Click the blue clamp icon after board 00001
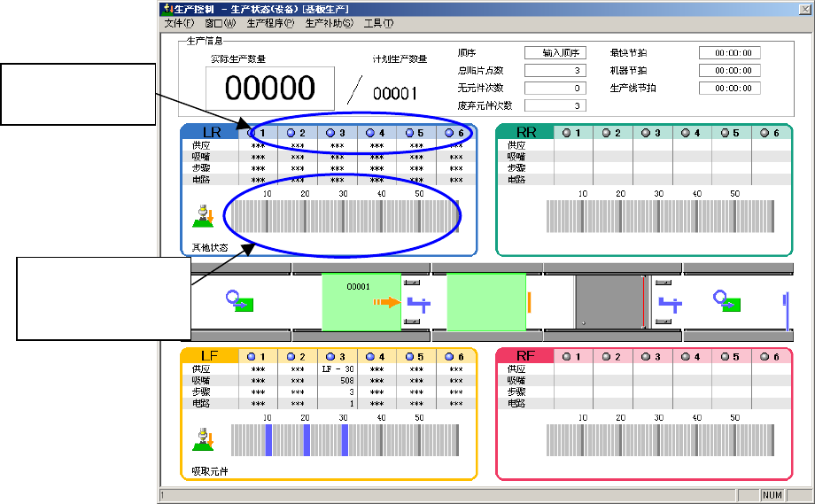 click(x=418, y=305)
